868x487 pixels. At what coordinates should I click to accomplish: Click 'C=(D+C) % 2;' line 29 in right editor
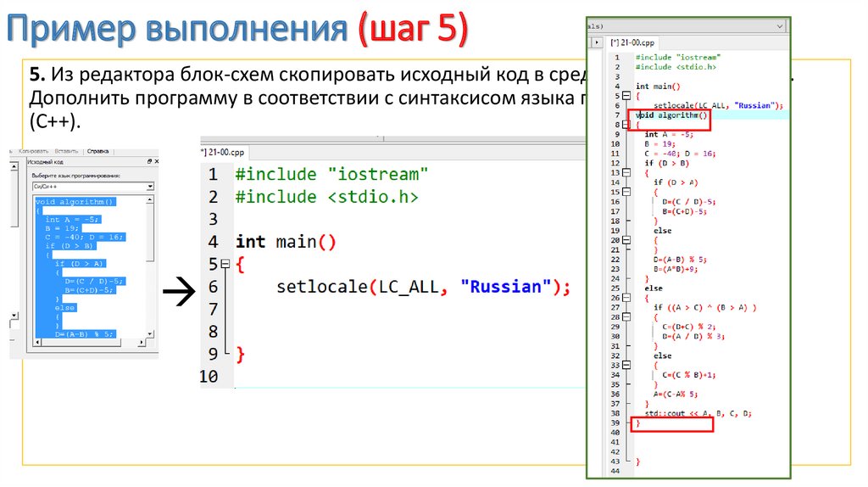pos(688,327)
